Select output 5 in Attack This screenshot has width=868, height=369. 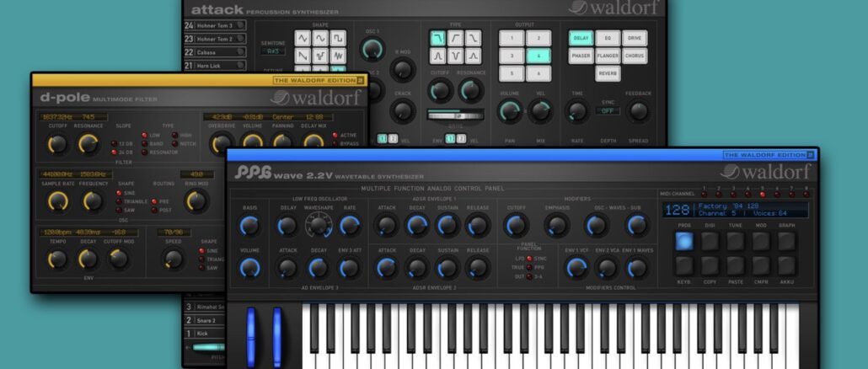(x=512, y=73)
